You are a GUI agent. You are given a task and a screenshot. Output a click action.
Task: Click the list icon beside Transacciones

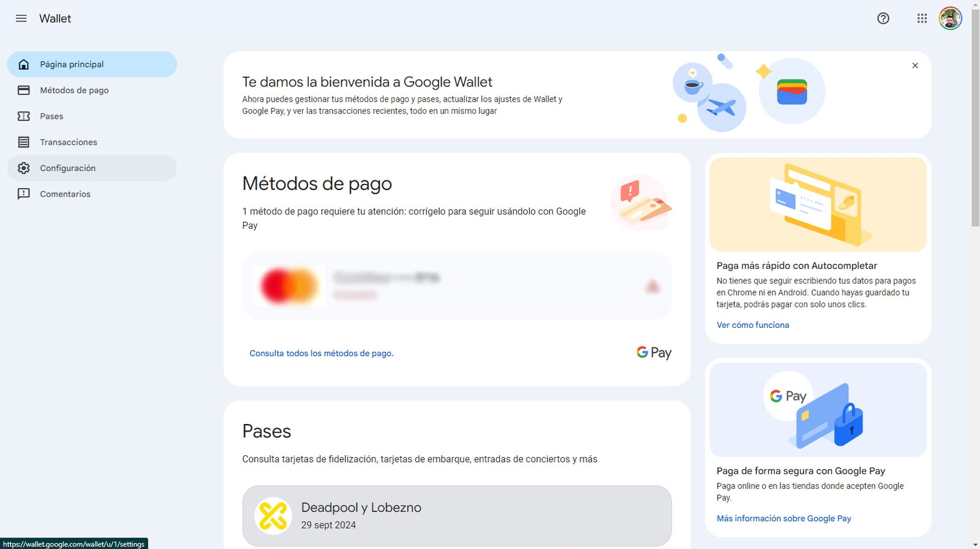[24, 142]
